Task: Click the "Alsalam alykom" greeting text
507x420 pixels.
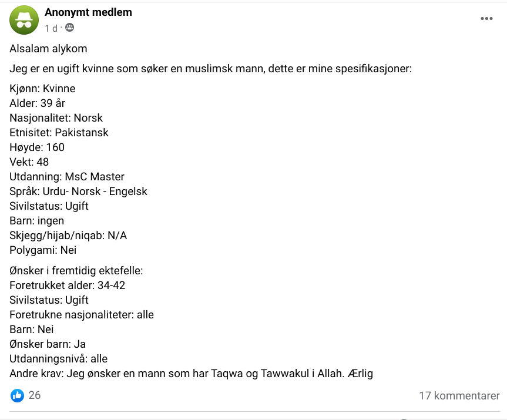Action: [x=48, y=49]
